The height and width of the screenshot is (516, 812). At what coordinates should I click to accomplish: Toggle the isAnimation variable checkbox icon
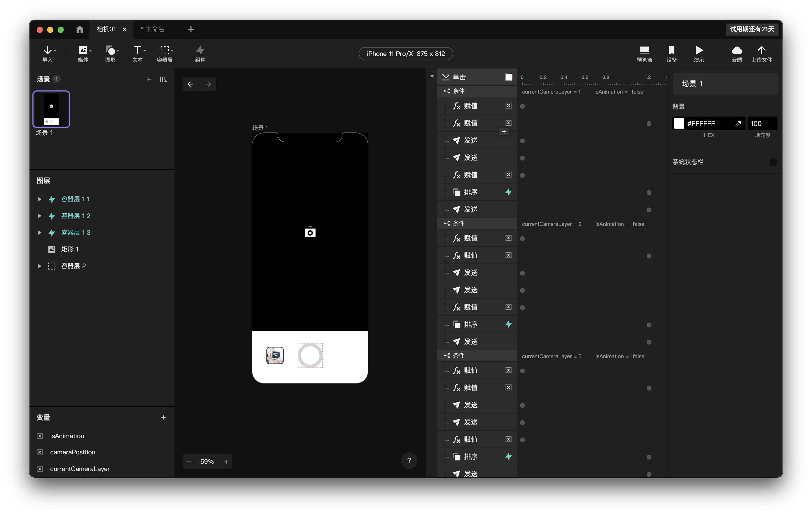pos(40,436)
